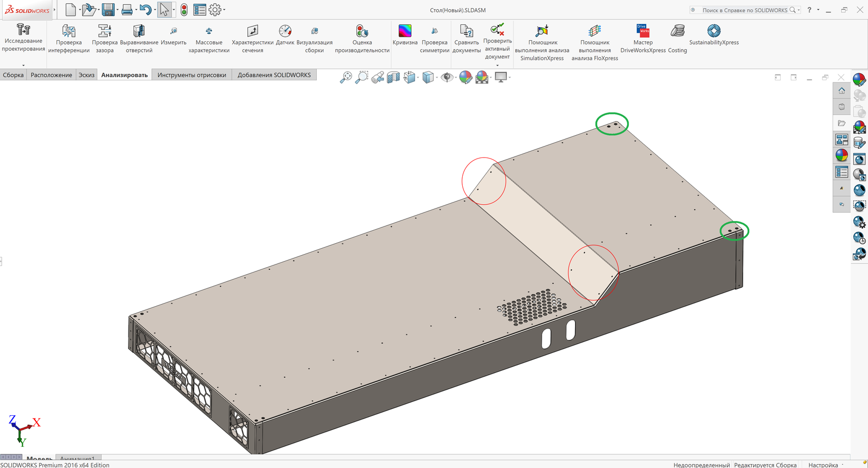The height and width of the screenshot is (468, 868).
Task: Create a new document
Action: tap(71, 10)
